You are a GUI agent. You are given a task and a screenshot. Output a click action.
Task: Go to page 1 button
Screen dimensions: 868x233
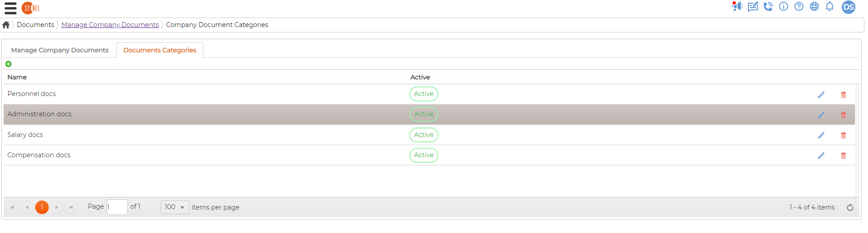[42, 207]
